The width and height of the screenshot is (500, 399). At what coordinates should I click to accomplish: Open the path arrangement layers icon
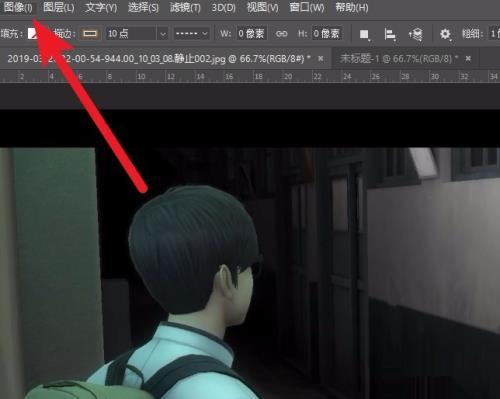pyautogui.click(x=416, y=34)
